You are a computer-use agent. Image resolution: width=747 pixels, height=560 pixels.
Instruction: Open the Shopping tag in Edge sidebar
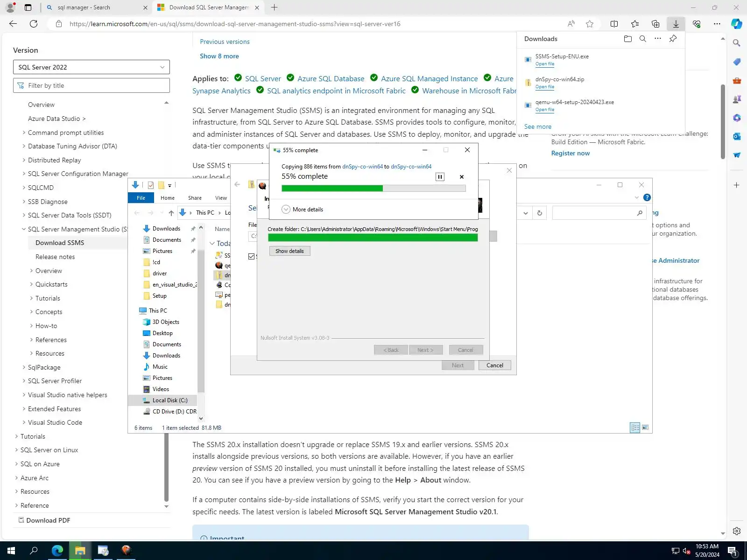737,62
